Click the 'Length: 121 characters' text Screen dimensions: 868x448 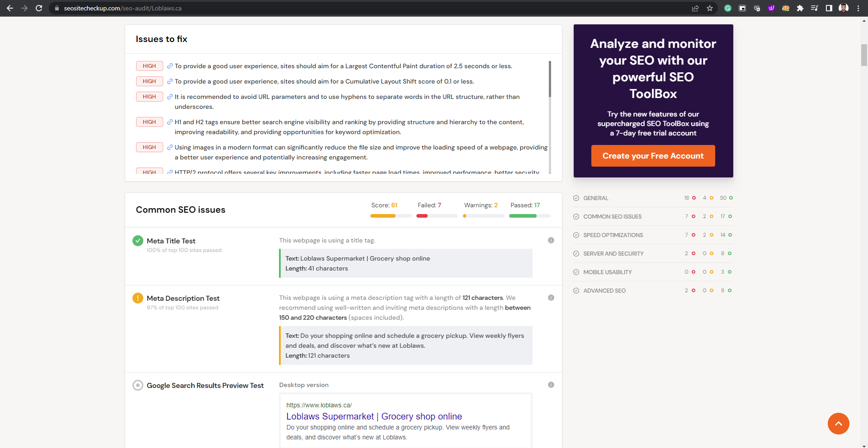317,355
